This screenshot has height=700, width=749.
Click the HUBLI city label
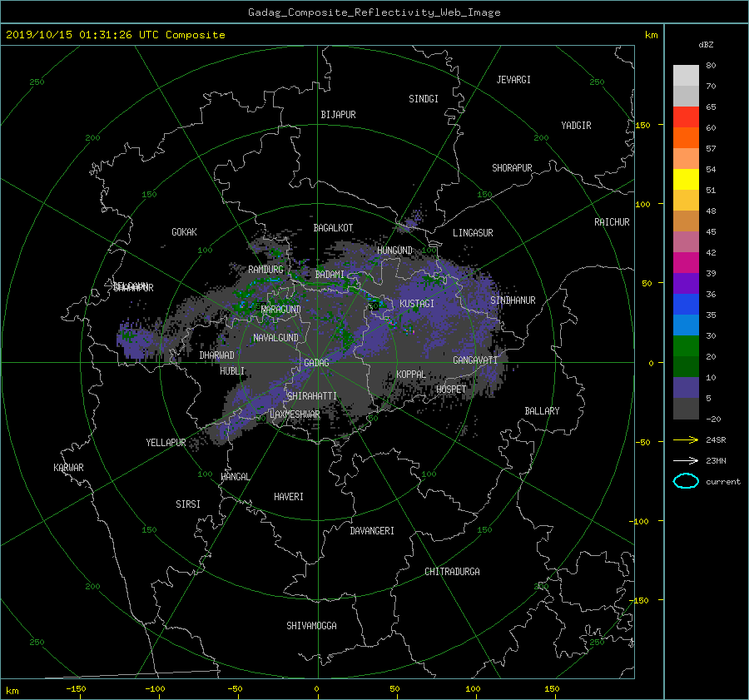click(232, 371)
